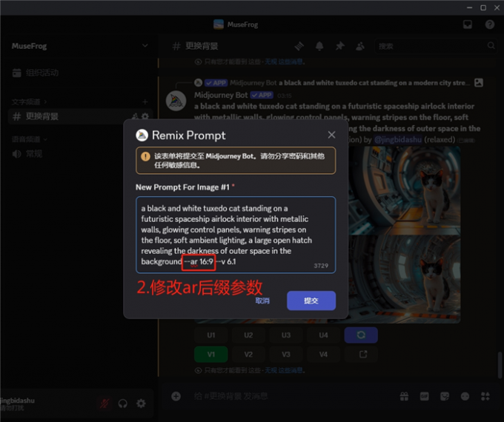
Task: Open the inbox icon in title bar
Action: (468, 24)
